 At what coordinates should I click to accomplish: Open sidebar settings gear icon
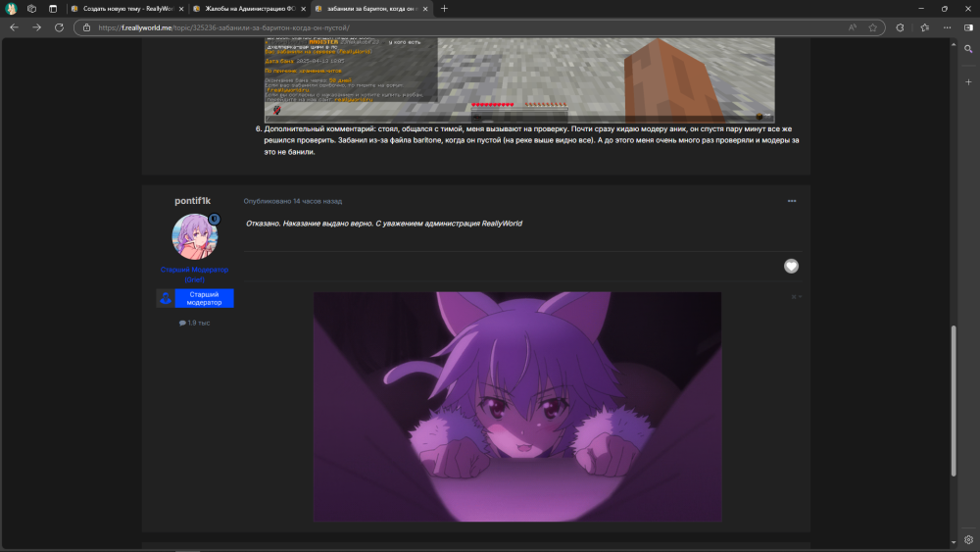[968, 539]
